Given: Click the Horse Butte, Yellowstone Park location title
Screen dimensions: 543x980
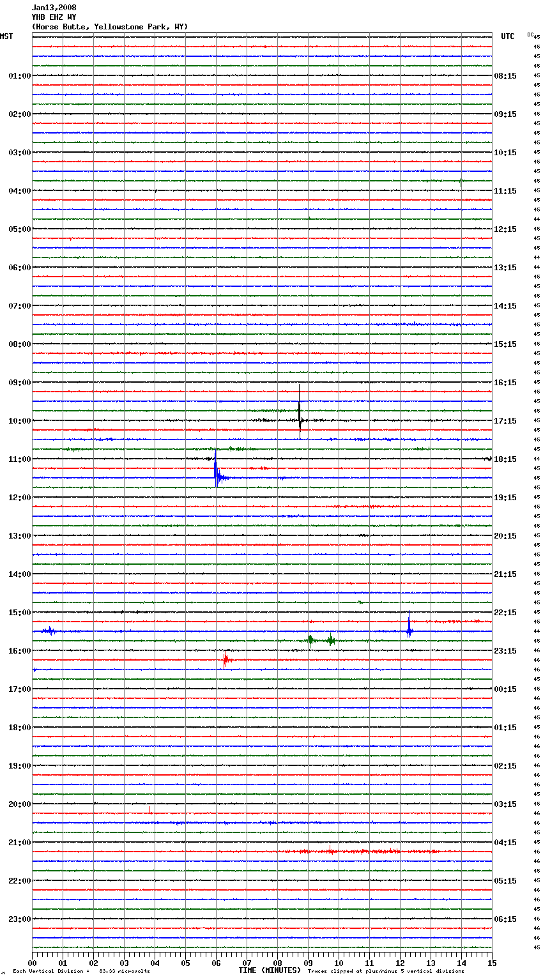Looking at the screenshot, I should [x=110, y=27].
